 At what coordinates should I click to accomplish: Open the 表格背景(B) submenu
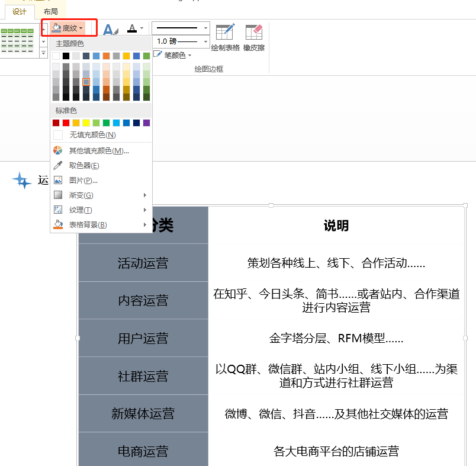[102, 224]
